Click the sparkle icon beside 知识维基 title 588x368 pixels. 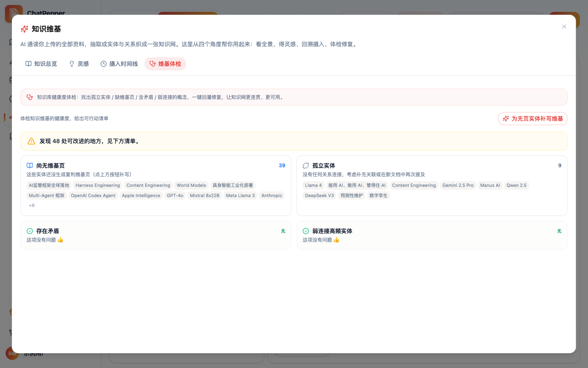click(24, 29)
